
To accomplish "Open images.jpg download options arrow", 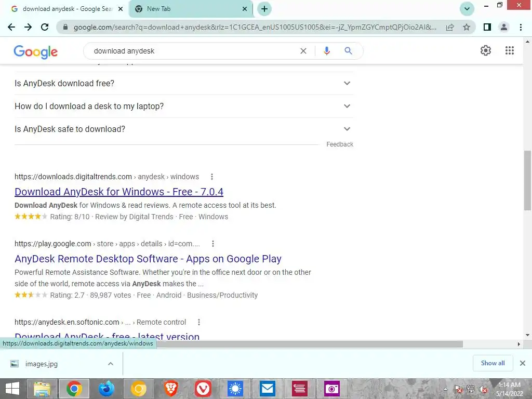I will pos(111,364).
